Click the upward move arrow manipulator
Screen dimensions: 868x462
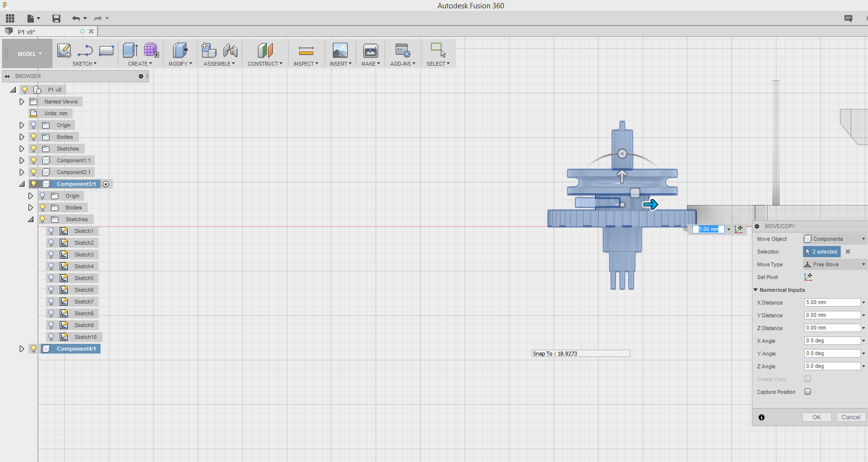(x=622, y=176)
